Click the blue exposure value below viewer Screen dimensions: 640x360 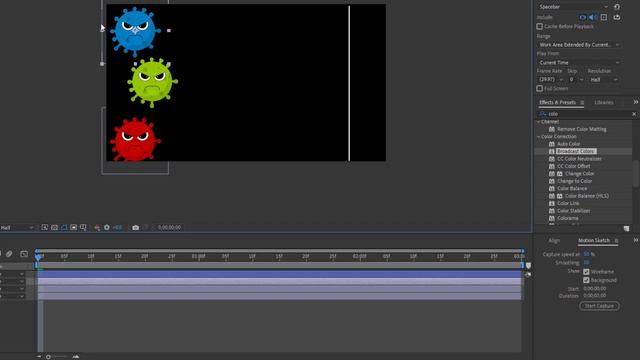click(118, 228)
